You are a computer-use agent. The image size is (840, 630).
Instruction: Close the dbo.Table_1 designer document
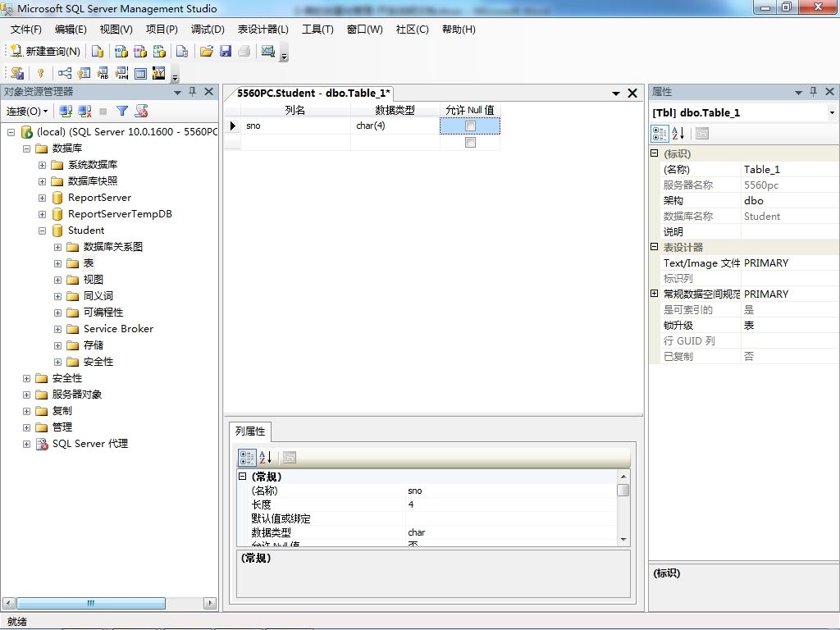pyautogui.click(x=632, y=94)
